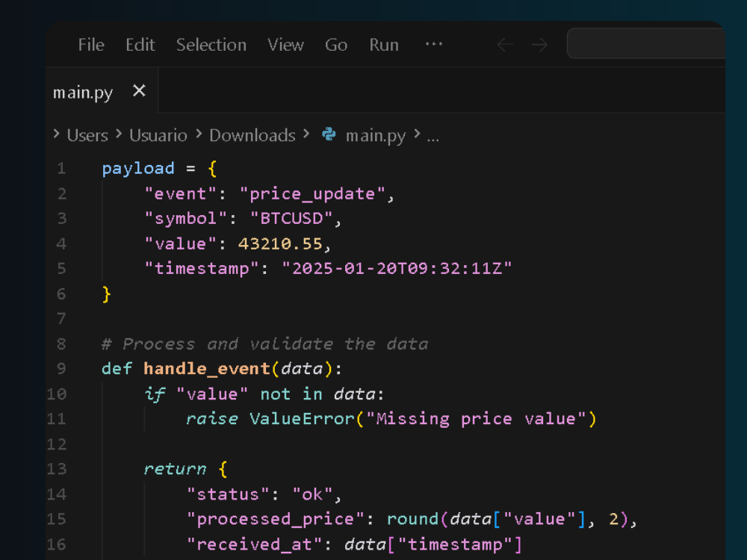
Task: Click the Python file icon in breadcrumb
Action: pyautogui.click(x=329, y=134)
